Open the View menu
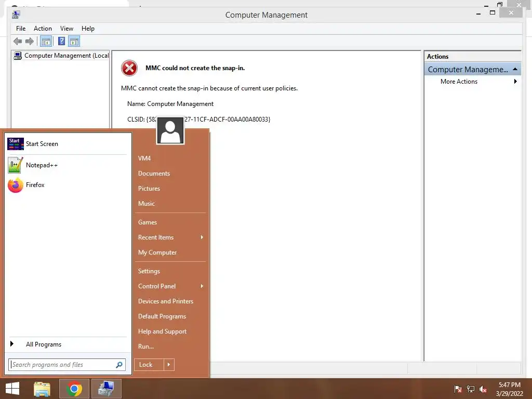The width and height of the screenshot is (532, 399). click(66, 29)
